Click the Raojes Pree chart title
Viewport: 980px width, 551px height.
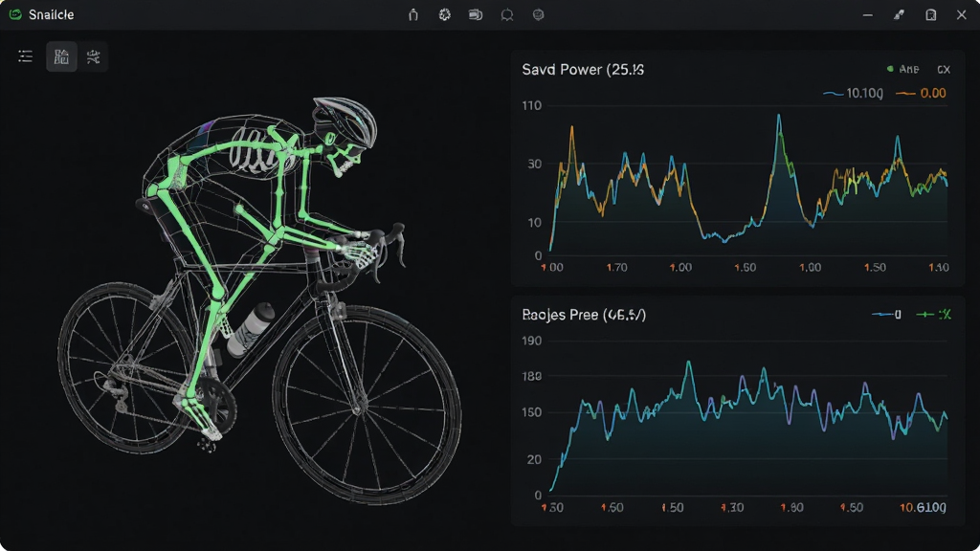pyautogui.click(x=584, y=315)
